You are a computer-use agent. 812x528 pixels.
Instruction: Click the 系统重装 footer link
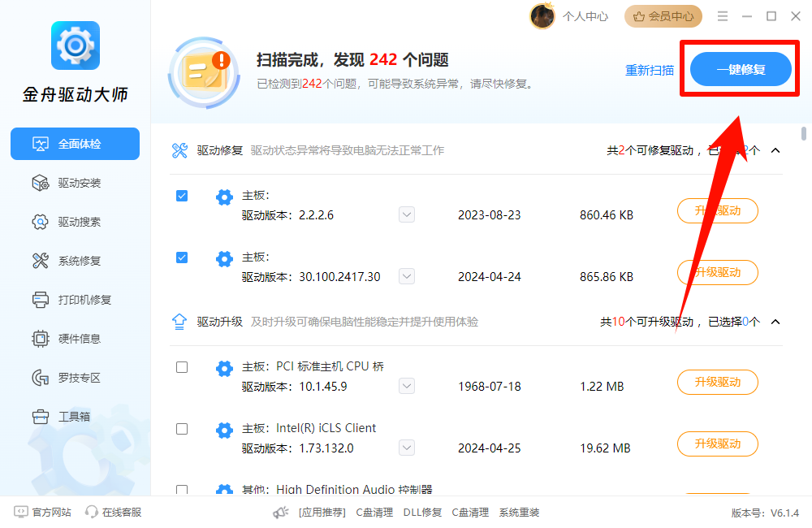pos(519,513)
